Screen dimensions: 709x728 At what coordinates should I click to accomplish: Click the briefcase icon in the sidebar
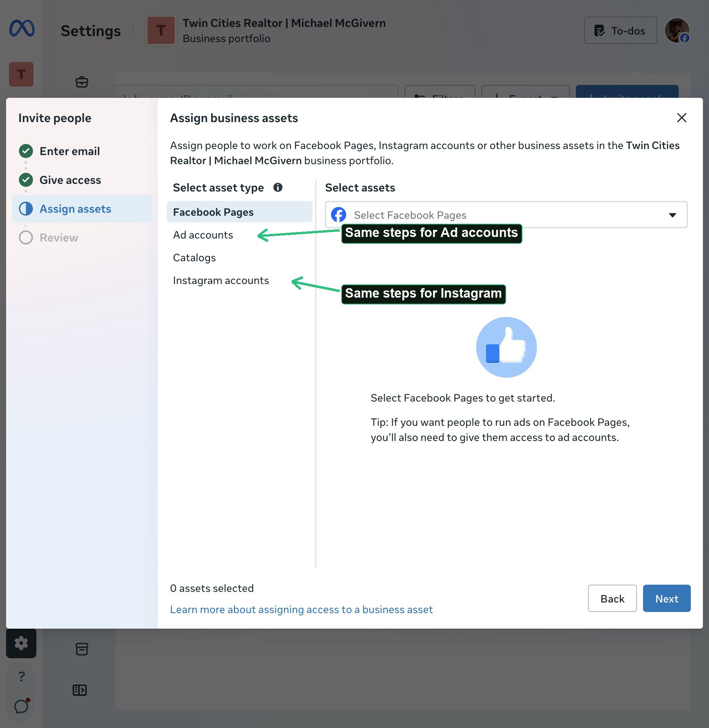coord(82,82)
